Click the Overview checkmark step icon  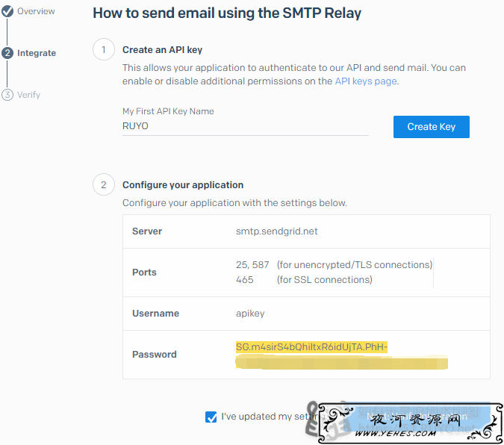(x=7, y=11)
